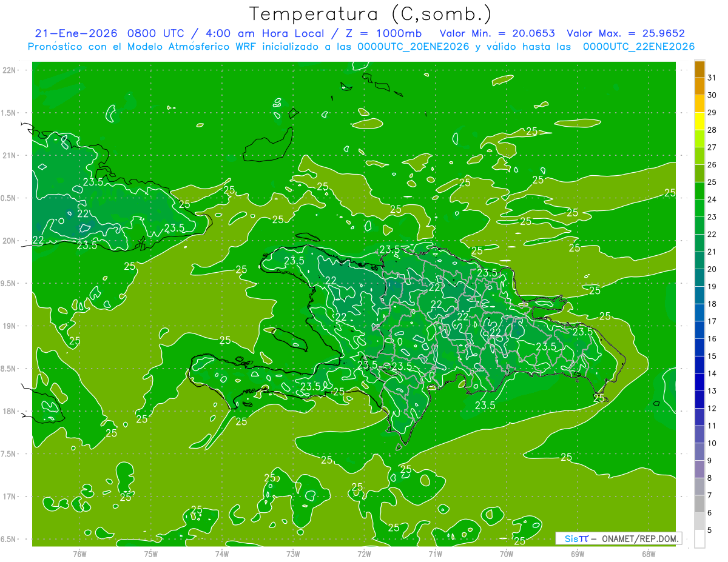The width and height of the screenshot is (728, 562).
Task: Click longitude axis label "68W"
Action: tap(649, 554)
